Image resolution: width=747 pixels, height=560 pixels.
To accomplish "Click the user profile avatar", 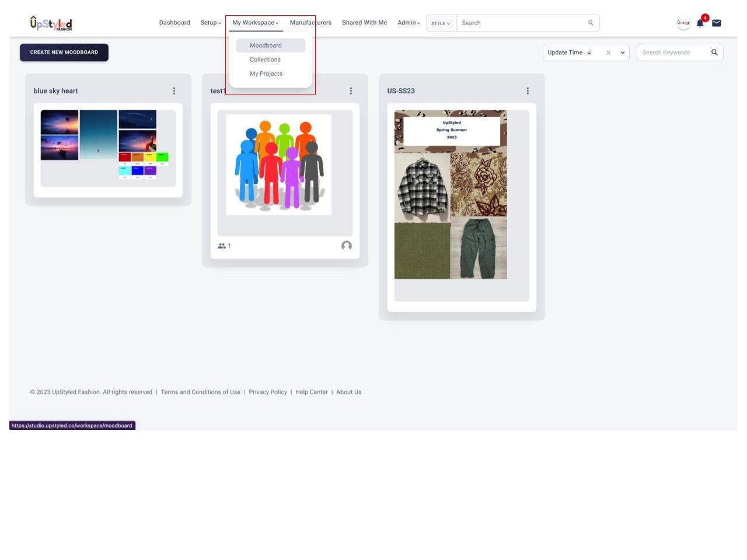I will click(683, 23).
